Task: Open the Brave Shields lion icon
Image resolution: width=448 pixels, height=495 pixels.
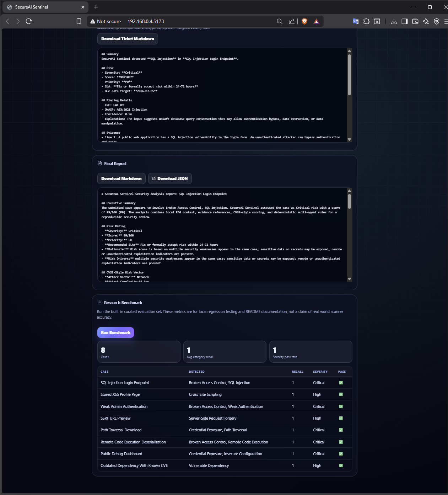Action: (304, 21)
